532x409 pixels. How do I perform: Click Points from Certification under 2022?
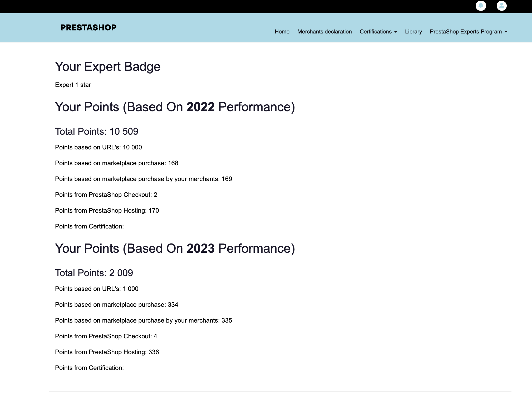point(89,226)
